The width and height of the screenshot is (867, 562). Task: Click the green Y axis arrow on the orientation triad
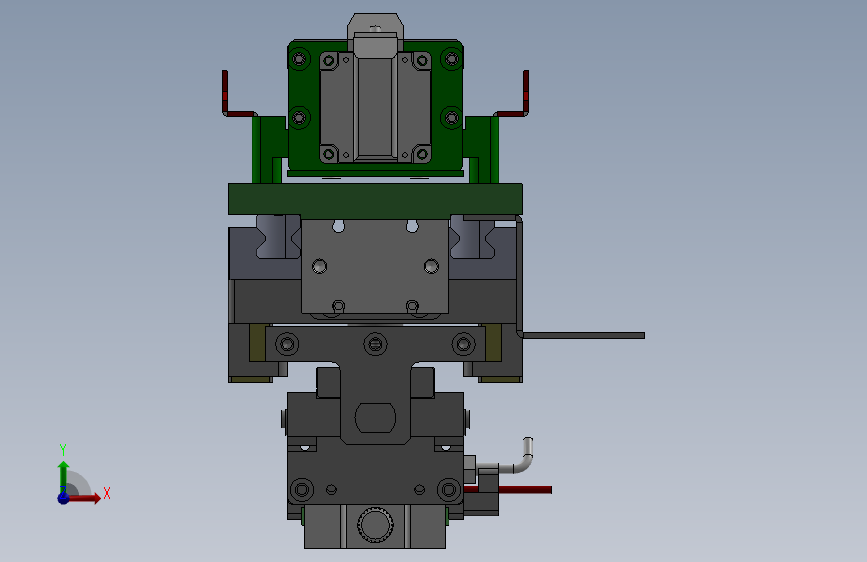pyautogui.click(x=64, y=476)
